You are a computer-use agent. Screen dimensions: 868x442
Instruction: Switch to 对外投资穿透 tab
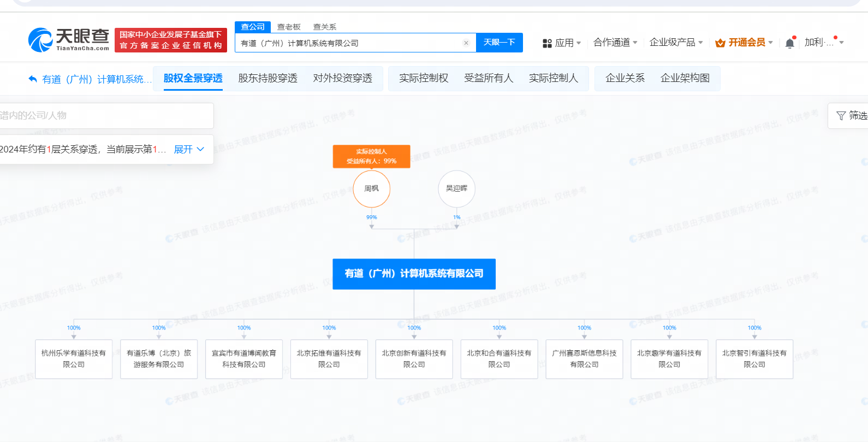click(x=342, y=79)
